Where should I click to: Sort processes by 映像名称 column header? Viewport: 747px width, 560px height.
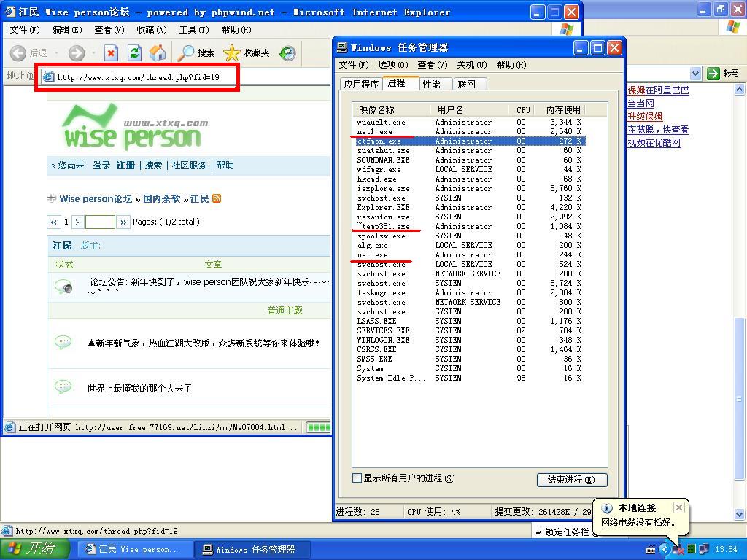[391, 109]
